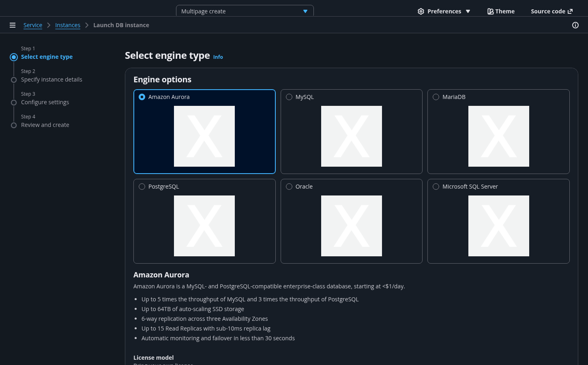This screenshot has height=365, width=588.
Task: Open the Info link beside the heading
Action: [x=218, y=57]
